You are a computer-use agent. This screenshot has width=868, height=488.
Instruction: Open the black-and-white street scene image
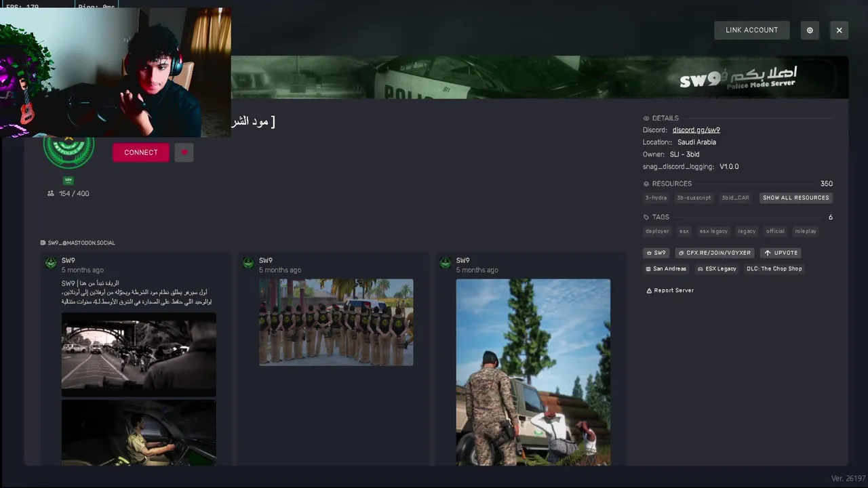[139, 354]
